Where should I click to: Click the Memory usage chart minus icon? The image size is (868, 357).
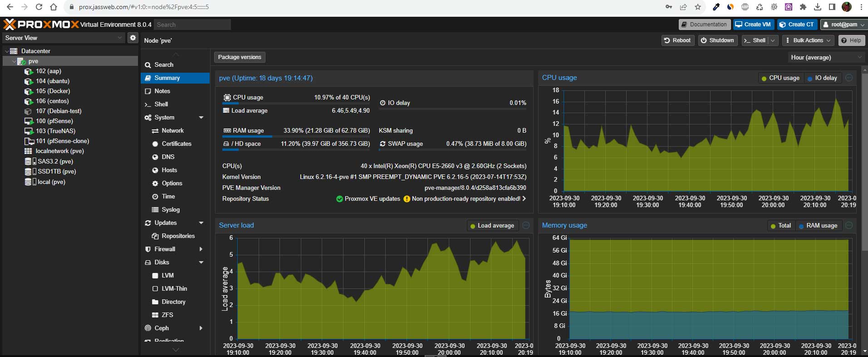(849, 225)
